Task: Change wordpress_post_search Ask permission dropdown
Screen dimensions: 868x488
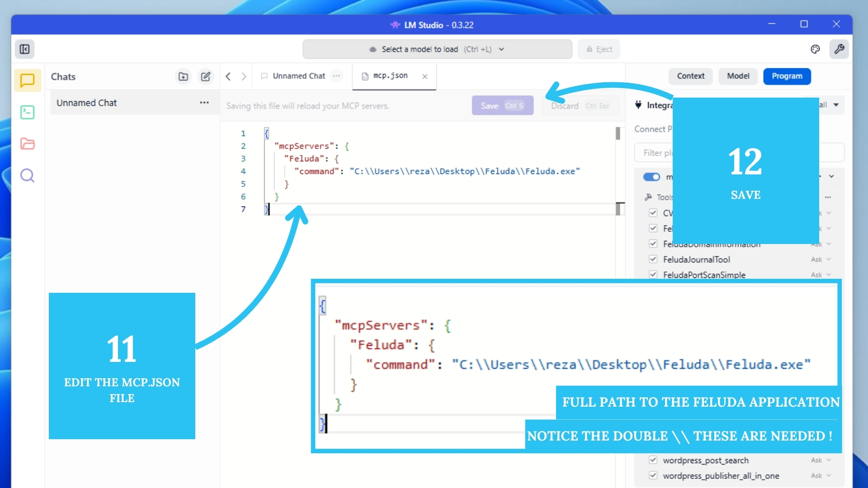Action: point(821,460)
